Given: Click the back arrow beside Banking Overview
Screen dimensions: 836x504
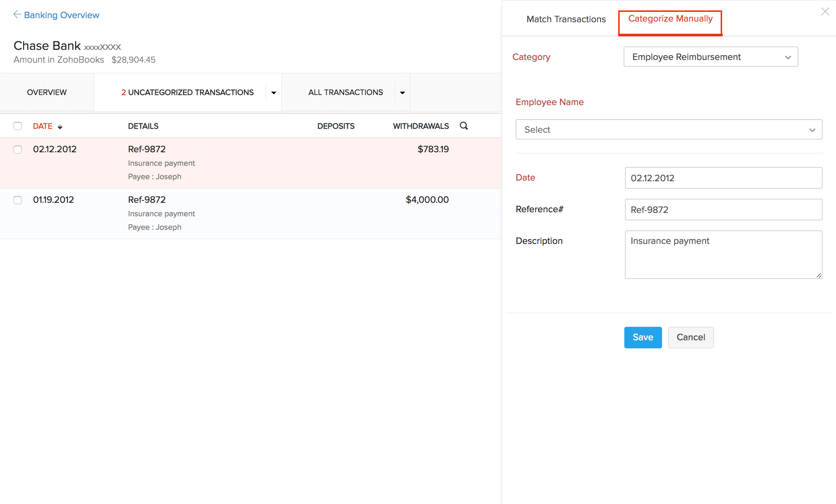Looking at the screenshot, I should click(17, 14).
